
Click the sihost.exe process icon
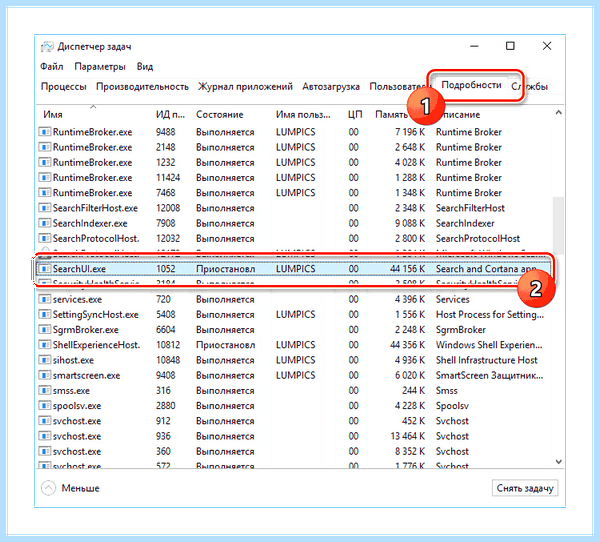pos(44,360)
